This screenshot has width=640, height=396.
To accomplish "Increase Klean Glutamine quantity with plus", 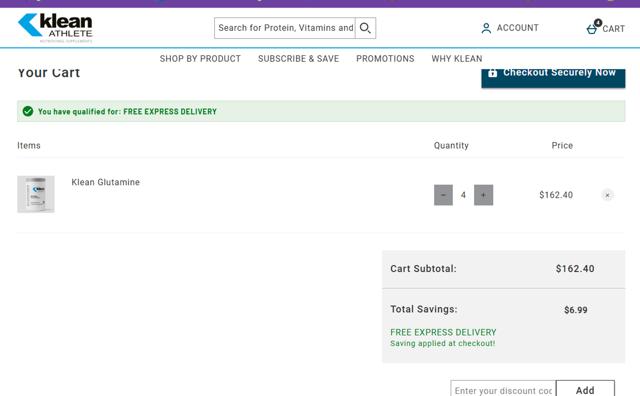I will 483,195.
